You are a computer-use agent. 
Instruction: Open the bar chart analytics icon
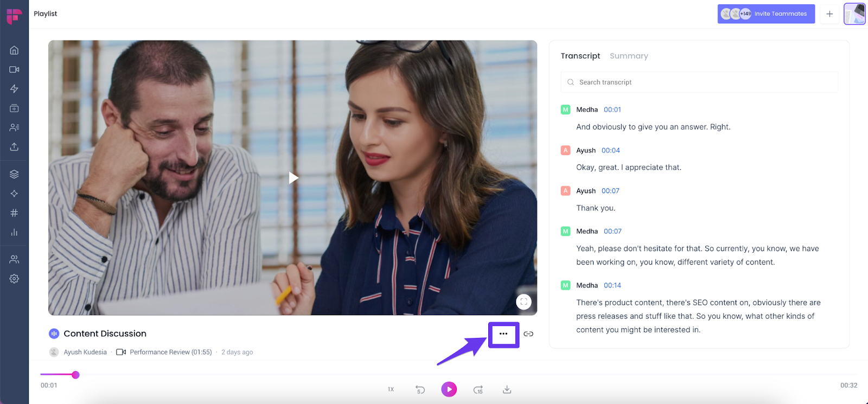point(14,232)
